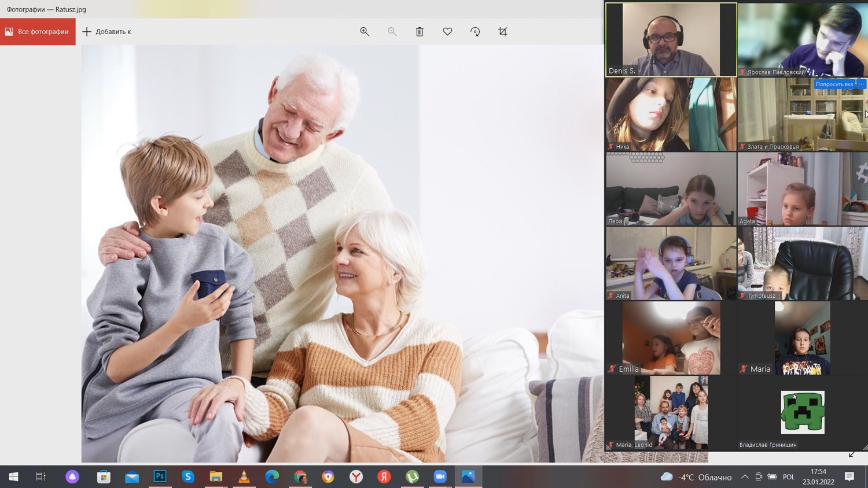Launch VLC media player from taskbar

click(244, 476)
